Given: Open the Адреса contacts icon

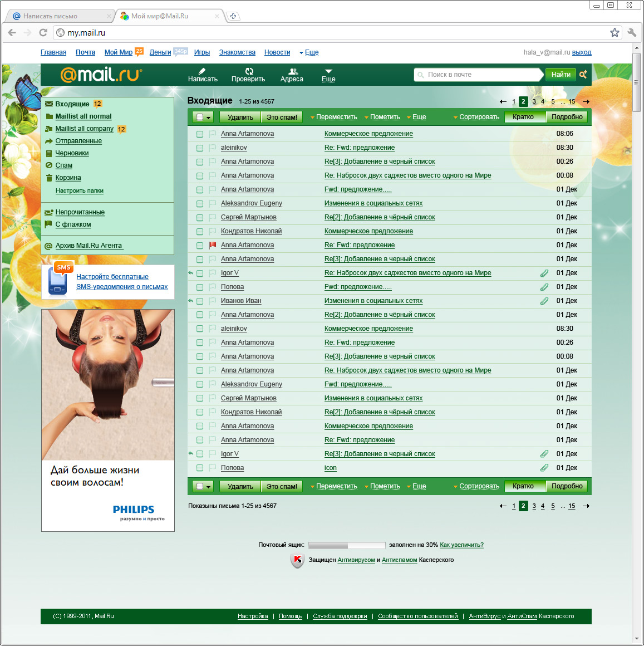Looking at the screenshot, I should coord(293,71).
